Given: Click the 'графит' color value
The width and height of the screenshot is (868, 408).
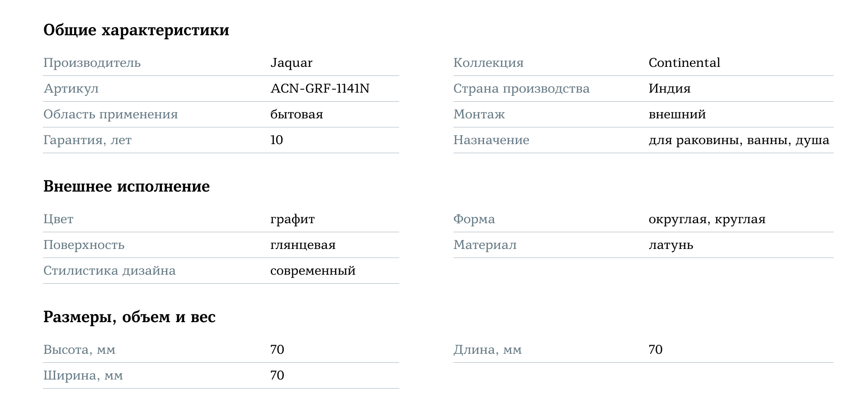Looking at the screenshot, I should click(292, 220).
